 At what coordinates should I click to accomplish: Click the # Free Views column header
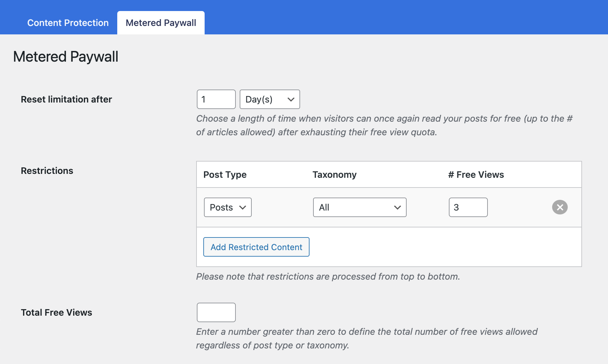[476, 175]
